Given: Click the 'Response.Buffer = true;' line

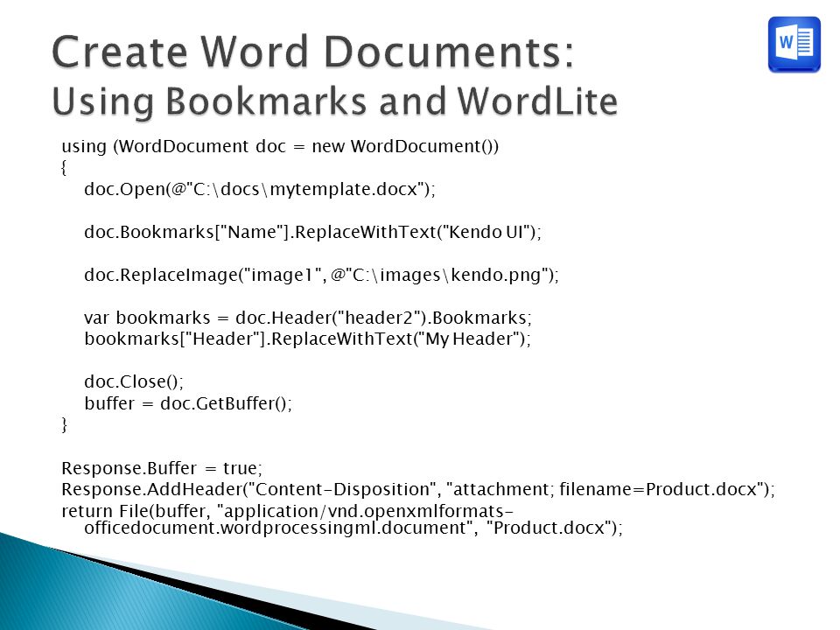Looking at the screenshot, I should (x=162, y=468).
